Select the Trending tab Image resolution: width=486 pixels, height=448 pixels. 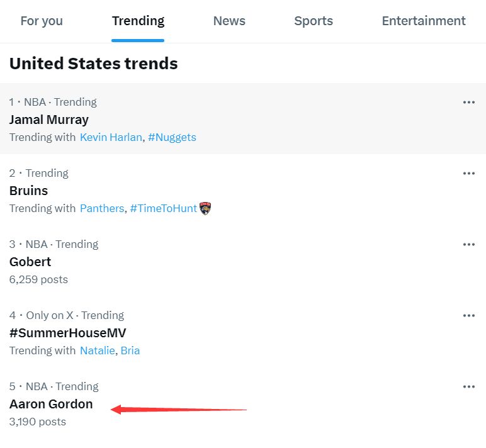click(x=138, y=21)
